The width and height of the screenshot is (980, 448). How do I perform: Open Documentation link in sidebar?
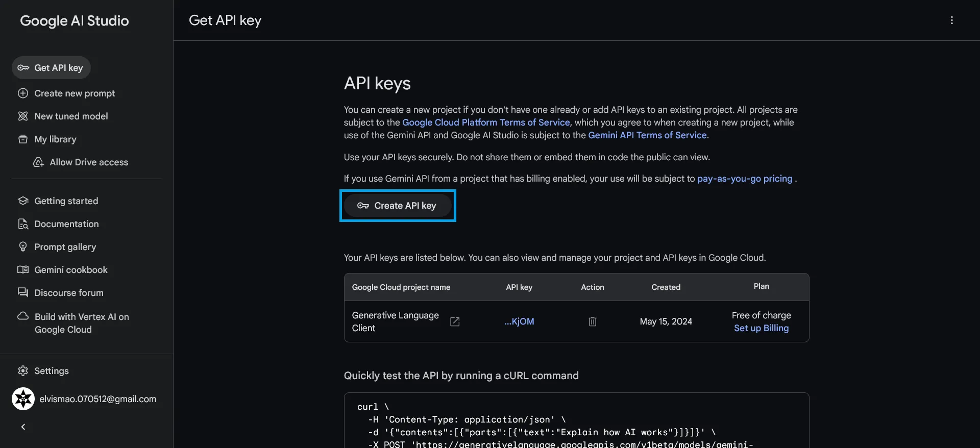(x=66, y=224)
